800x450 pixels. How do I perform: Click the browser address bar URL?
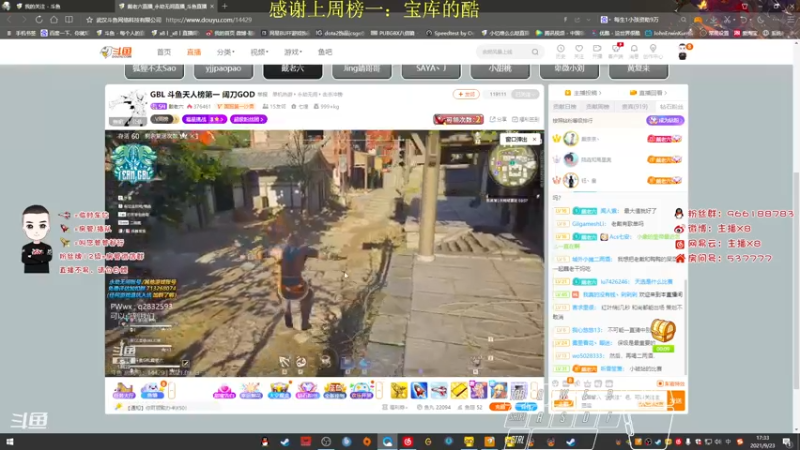(x=209, y=20)
